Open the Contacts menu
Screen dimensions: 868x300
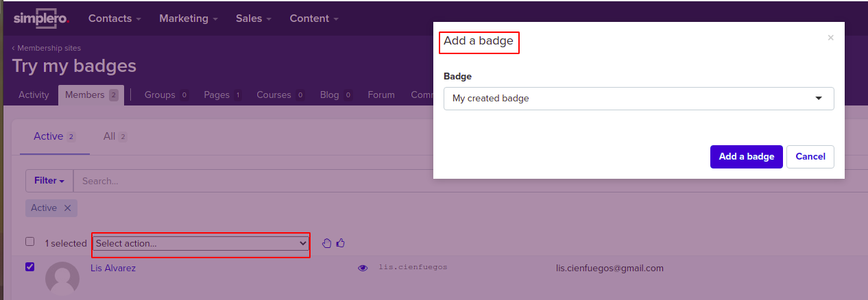[114, 18]
